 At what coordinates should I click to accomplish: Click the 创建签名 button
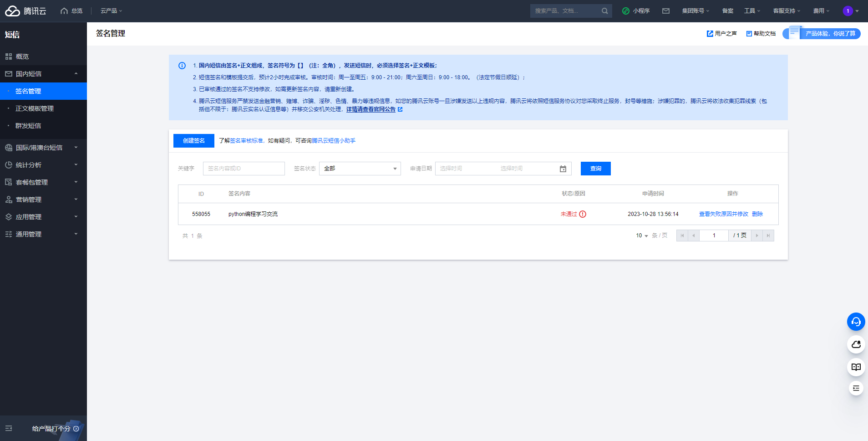(194, 141)
